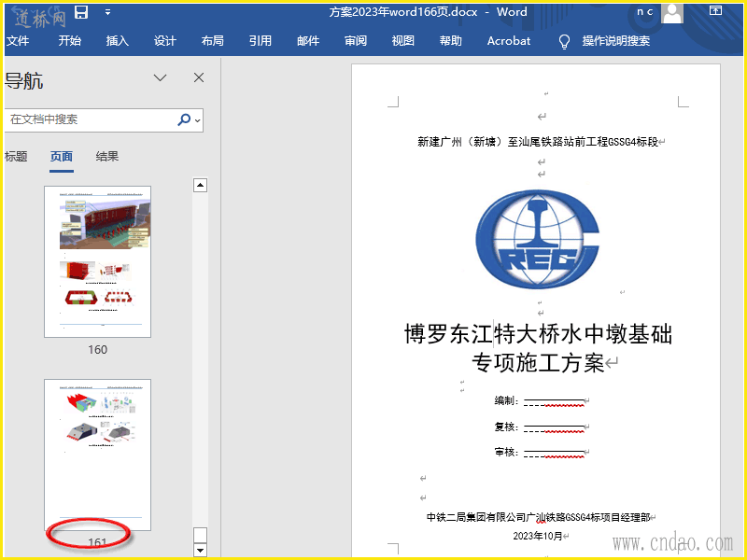Open ribbon display options icon
Image resolution: width=747 pixels, height=560 pixels.
[x=715, y=10]
